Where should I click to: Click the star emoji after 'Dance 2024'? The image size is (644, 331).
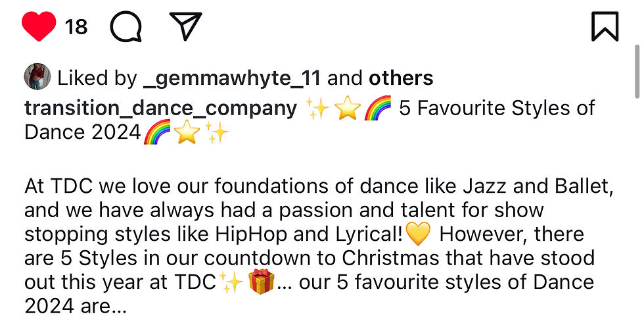pyautogui.click(x=187, y=132)
